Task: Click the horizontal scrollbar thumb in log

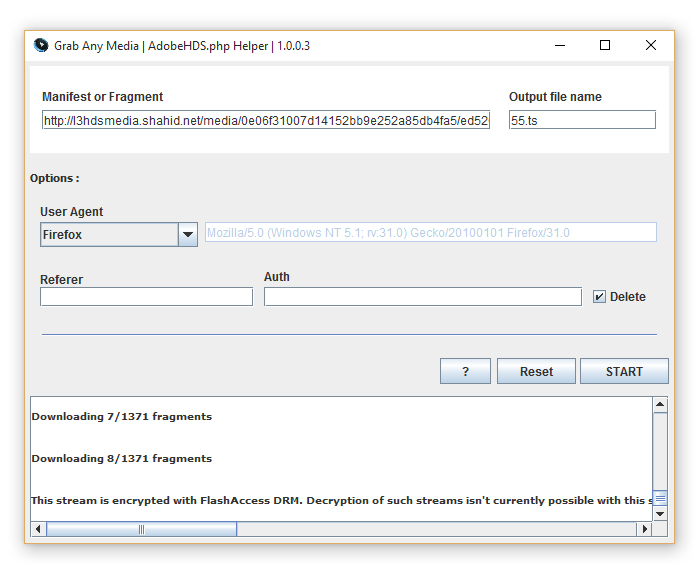Action: (141, 529)
